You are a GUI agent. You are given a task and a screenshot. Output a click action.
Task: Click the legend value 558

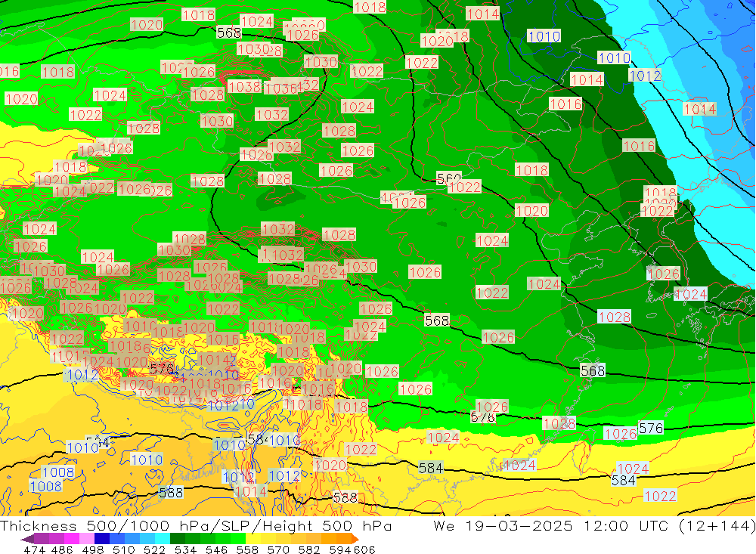coord(247,549)
